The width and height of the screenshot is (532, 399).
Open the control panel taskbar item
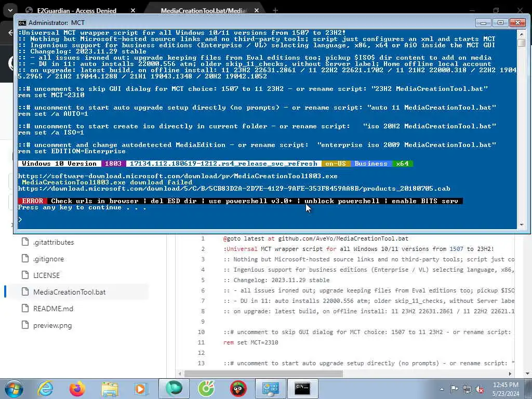(x=270, y=389)
